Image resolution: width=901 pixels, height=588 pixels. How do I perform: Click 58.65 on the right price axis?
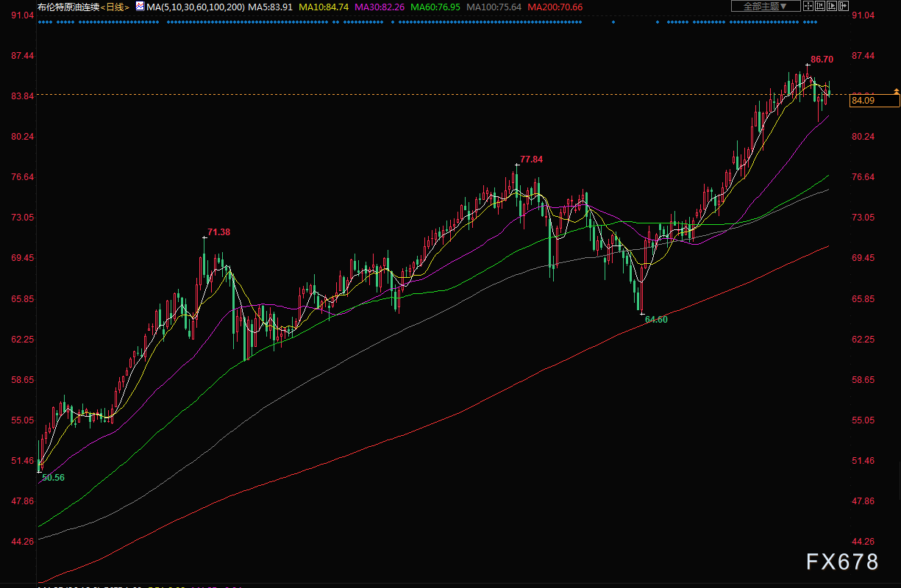(x=863, y=380)
